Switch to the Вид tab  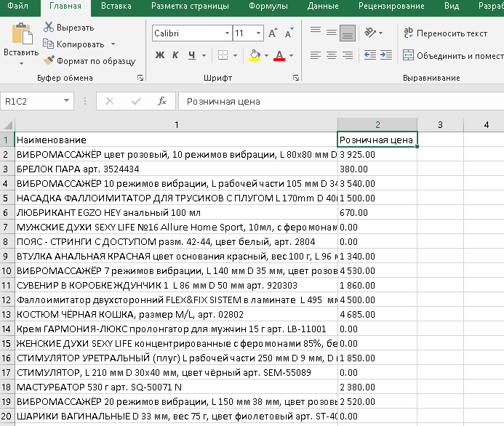[x=452, y=6]
